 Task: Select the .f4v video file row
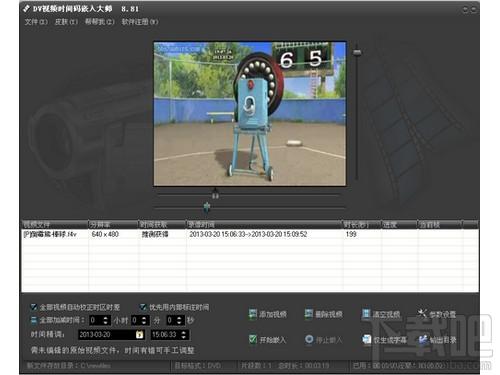click(x=250, y=234)
